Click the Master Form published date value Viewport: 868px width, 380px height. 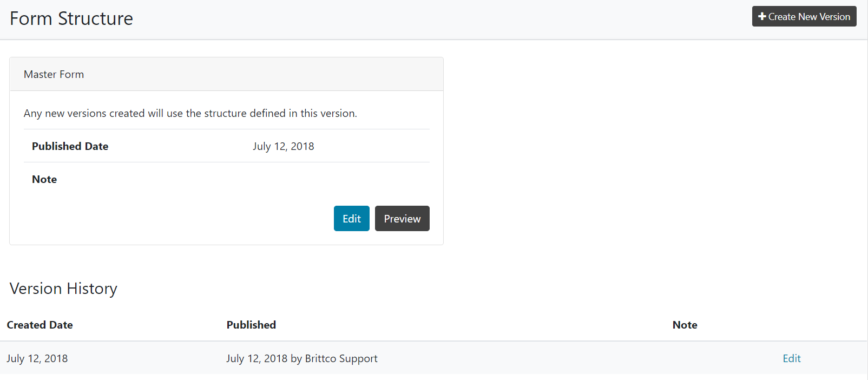283,146
